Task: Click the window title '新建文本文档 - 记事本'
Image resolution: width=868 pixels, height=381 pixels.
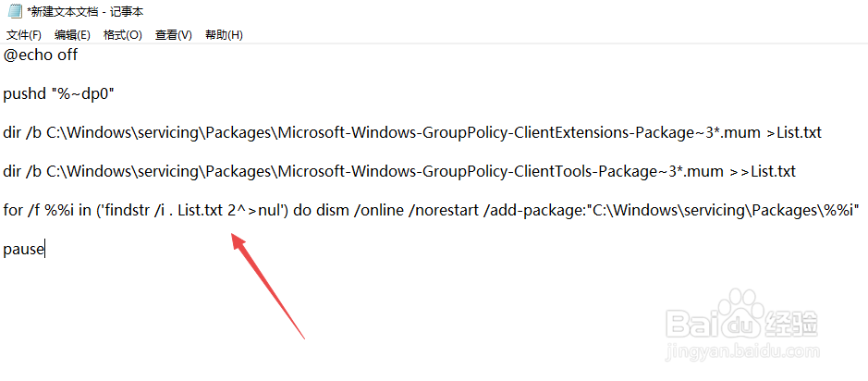Action: pos(85,12)
